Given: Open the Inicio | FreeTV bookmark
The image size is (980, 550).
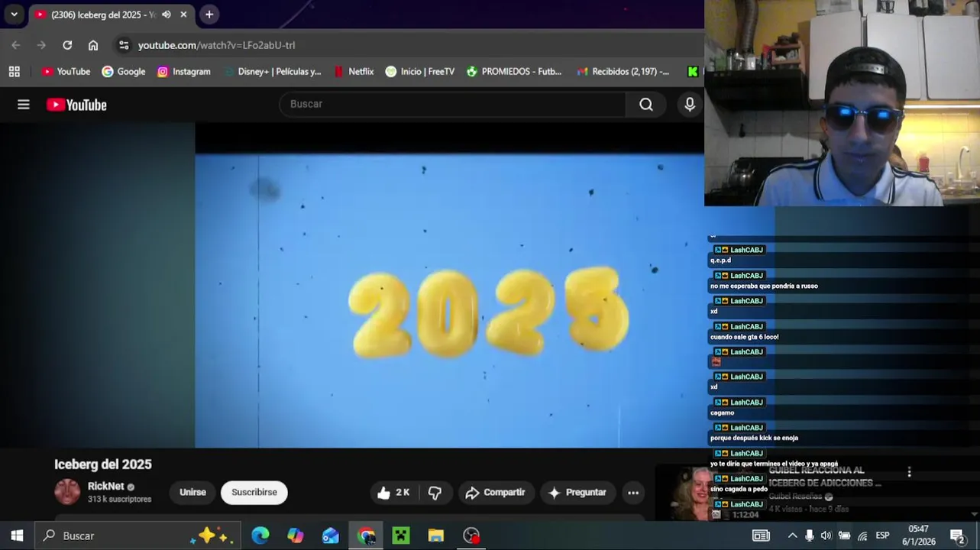Looking at the screenshot, I should [419, 71].
